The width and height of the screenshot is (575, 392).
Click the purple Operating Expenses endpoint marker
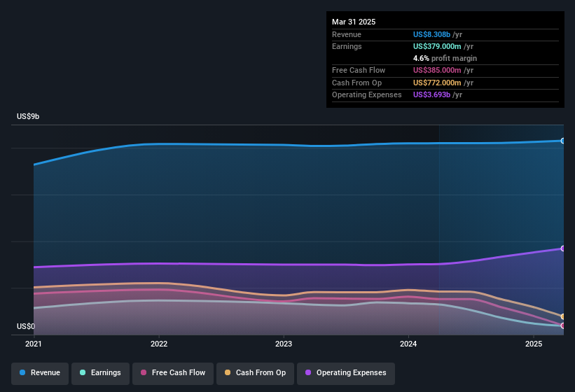click(x=563, y=248)
